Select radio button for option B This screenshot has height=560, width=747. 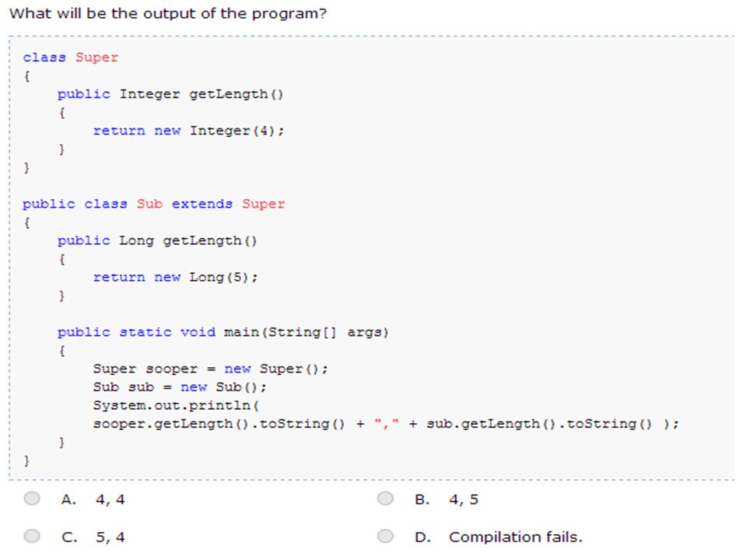pos(385,499)
